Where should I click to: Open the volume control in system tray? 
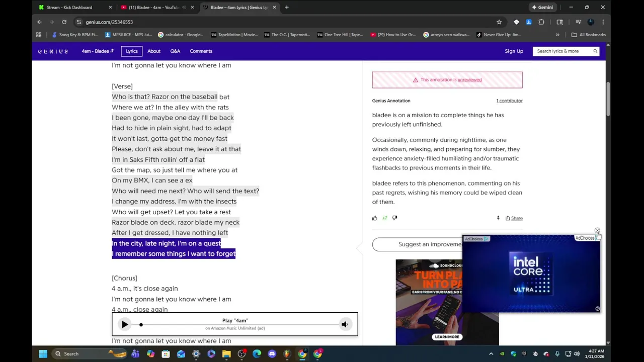577,354
